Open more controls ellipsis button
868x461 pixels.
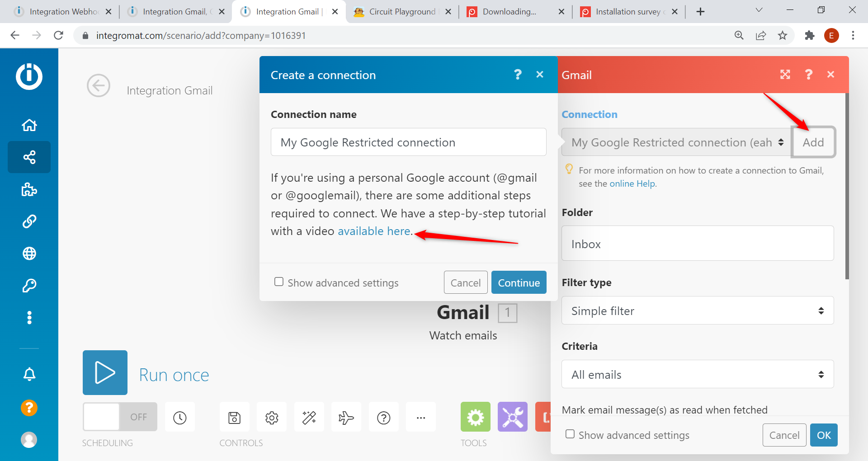point(421,417)
